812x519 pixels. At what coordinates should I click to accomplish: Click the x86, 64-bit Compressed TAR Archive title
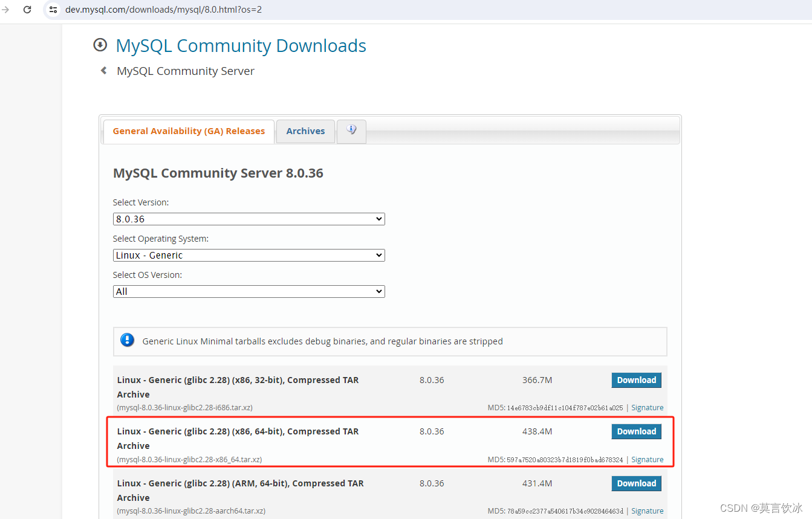click(x=238, y=439)
